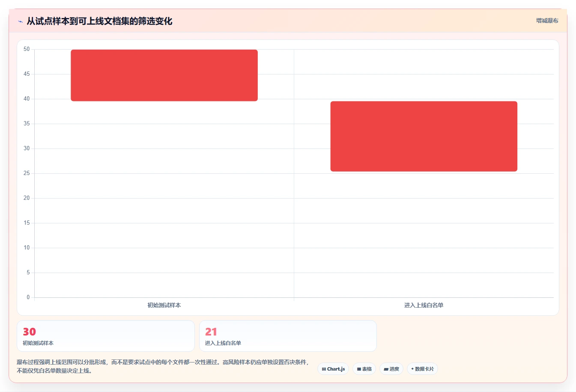This screenshot has width=576, height=392.
Task: Click the 初始测试样本 x-axis label
Action: point(164,305)
